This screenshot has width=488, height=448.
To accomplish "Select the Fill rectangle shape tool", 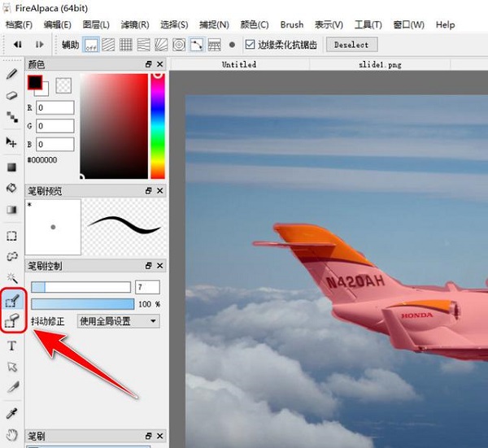I will click(x=12, y=167).
